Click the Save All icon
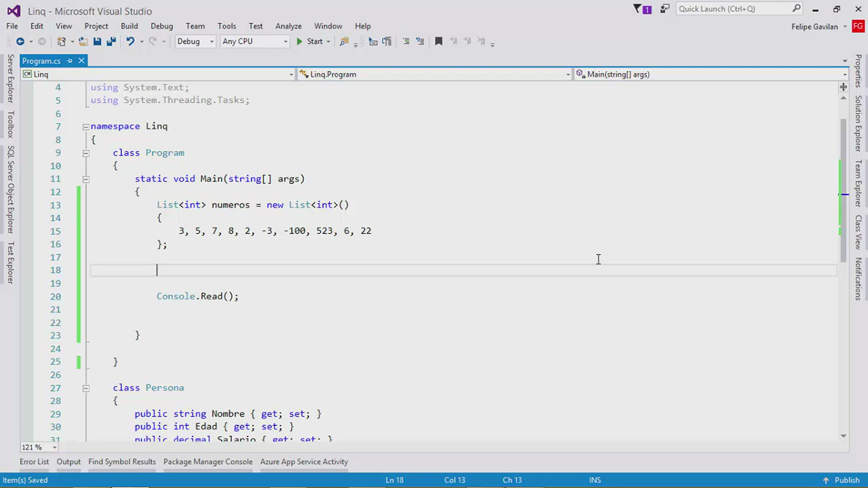 point(111,42)
